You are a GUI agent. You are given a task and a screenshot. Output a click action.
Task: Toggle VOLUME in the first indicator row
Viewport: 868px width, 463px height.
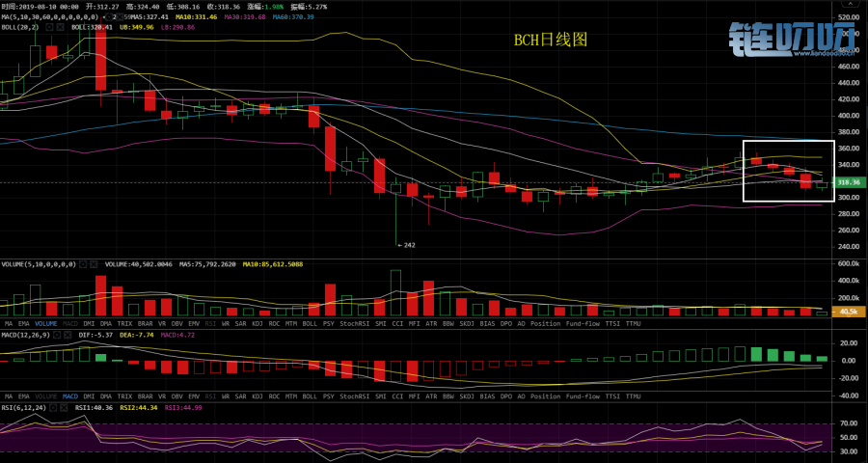pos(45,323)
